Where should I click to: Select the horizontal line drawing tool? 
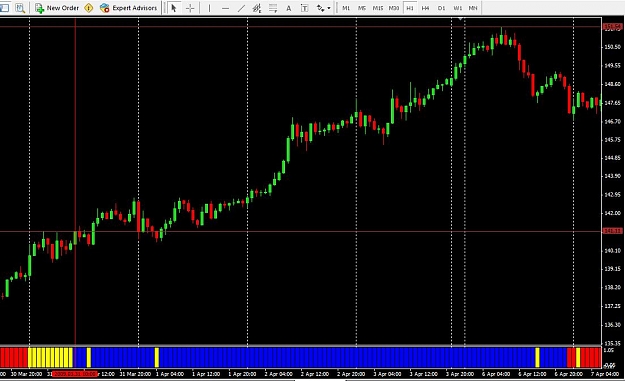225,8
